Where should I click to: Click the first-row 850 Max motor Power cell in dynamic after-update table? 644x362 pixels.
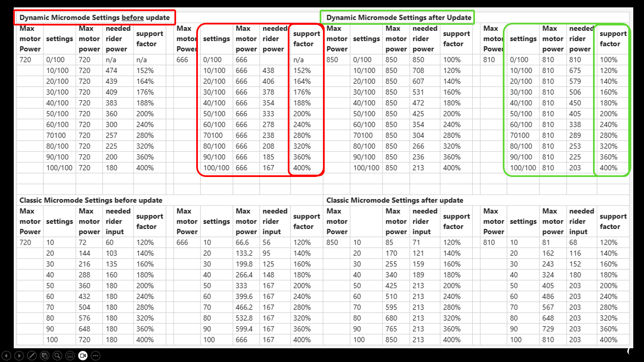332,60
